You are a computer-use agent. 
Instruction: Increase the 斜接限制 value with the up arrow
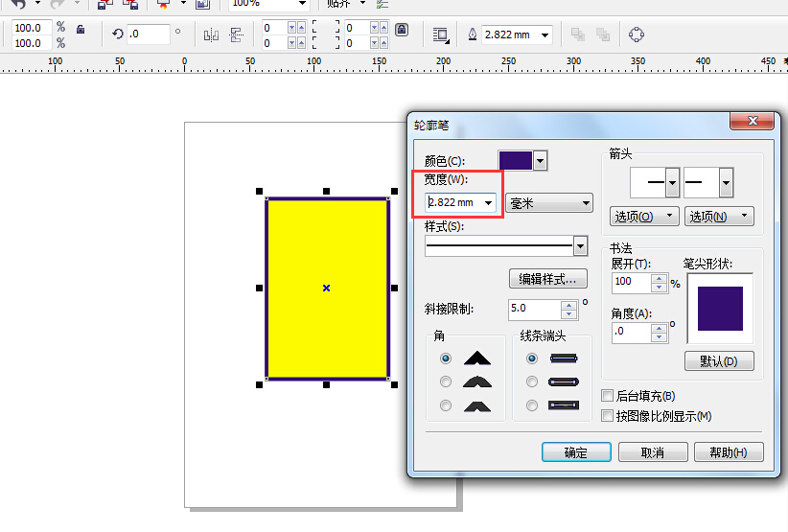tap(568, 305)
